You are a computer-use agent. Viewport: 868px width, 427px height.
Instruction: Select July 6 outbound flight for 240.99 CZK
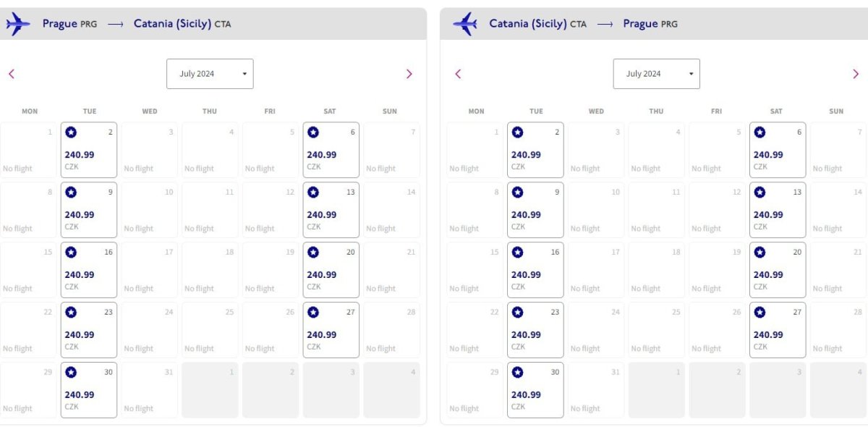(x=331, y=151)
